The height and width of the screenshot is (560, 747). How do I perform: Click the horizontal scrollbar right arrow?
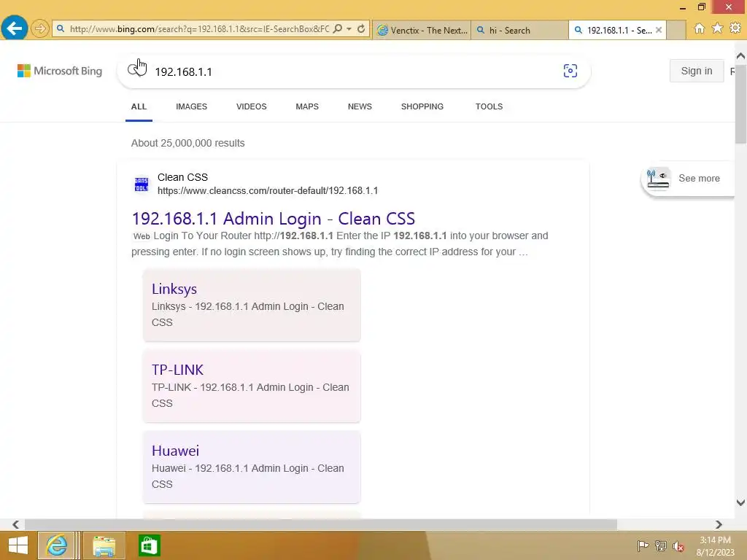coord(719,524)
